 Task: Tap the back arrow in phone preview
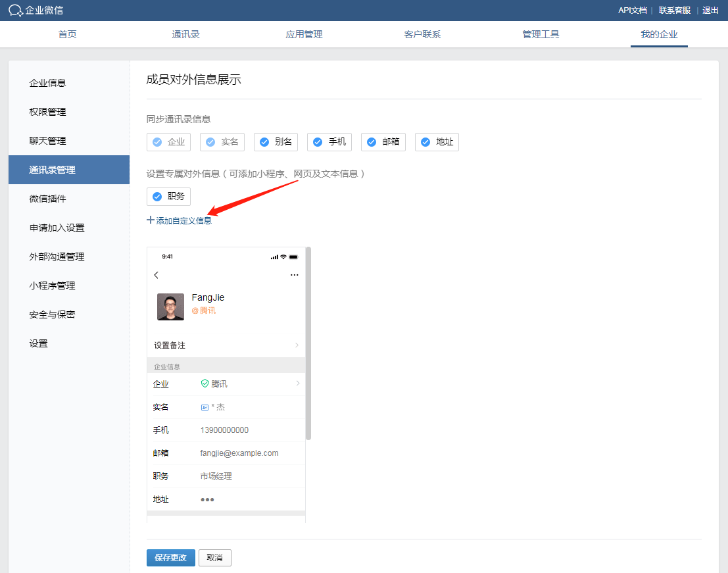point(157,275)
